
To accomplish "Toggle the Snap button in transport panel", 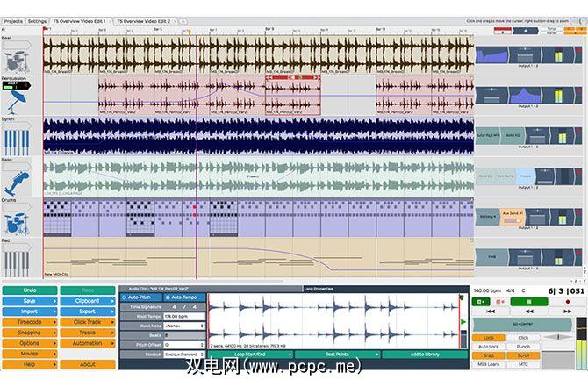I will 488,355.
